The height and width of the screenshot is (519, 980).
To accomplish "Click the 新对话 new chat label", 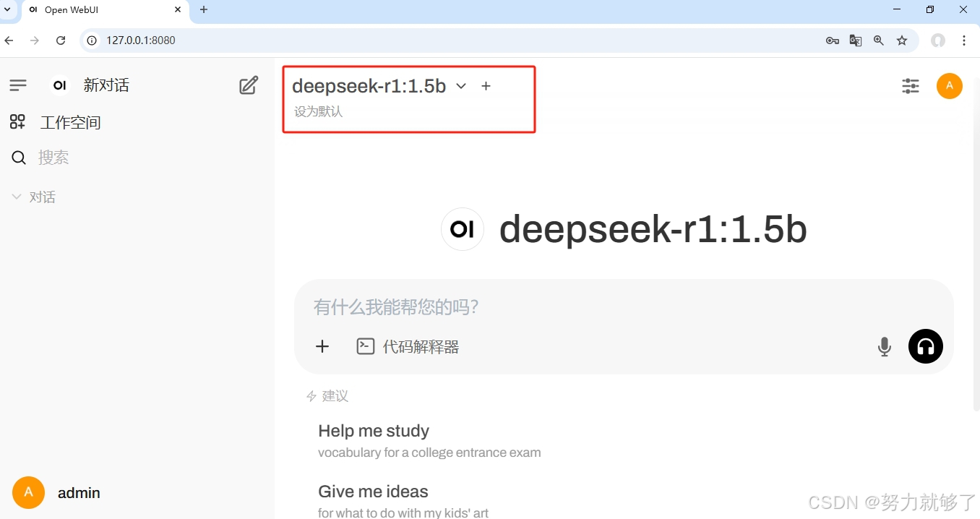I will (106, 85).
